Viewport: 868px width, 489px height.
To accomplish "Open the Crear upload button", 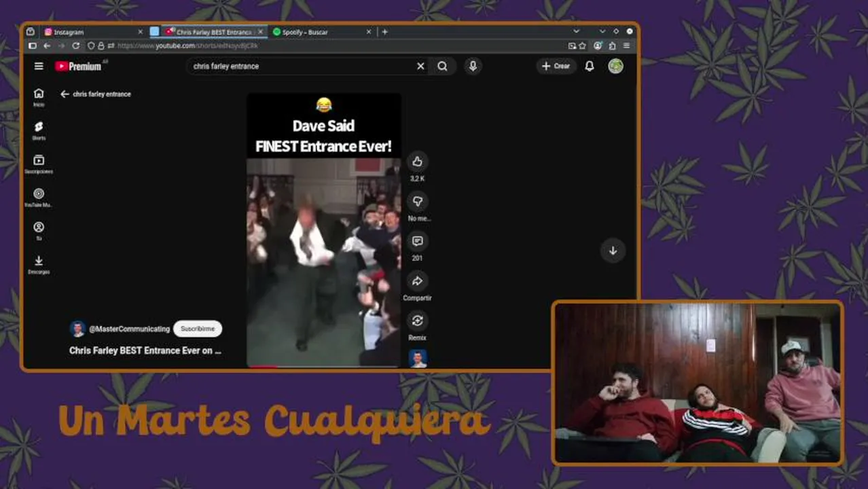I will pos(556,66).
